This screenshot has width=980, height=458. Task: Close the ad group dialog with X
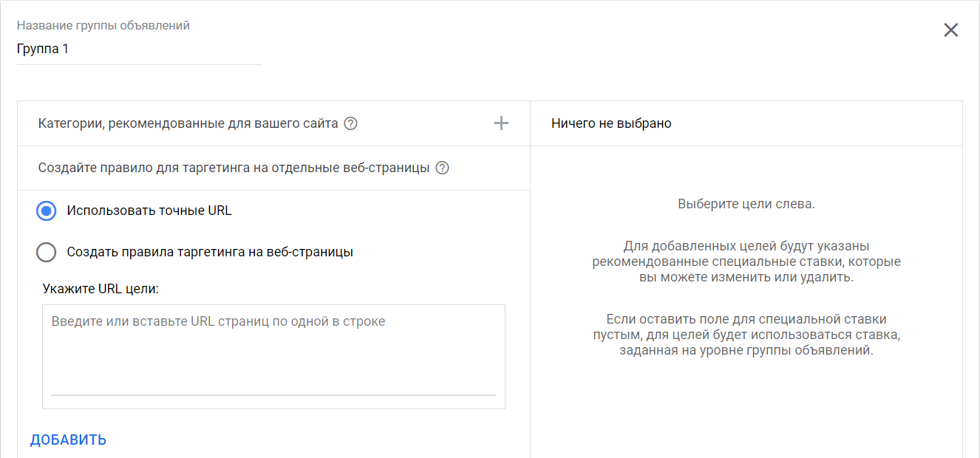click(950, 30)
